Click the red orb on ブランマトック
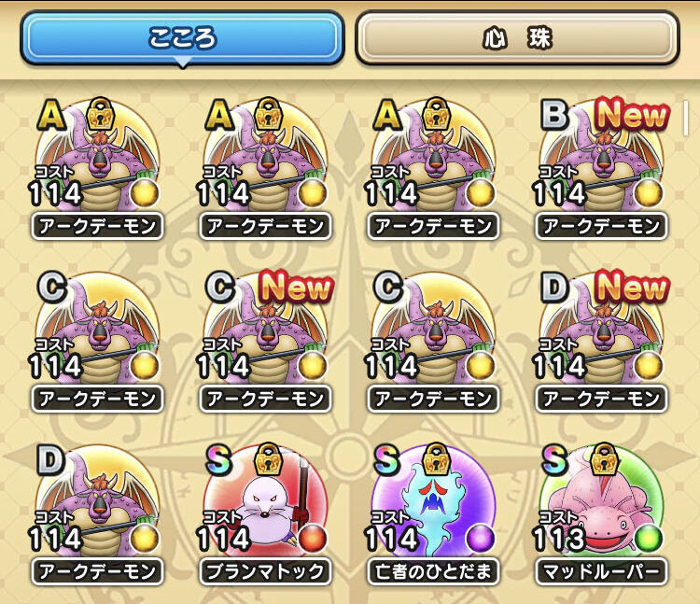Image resolution: width=700 pixels, height=604 pixels. tap(313, 539)
